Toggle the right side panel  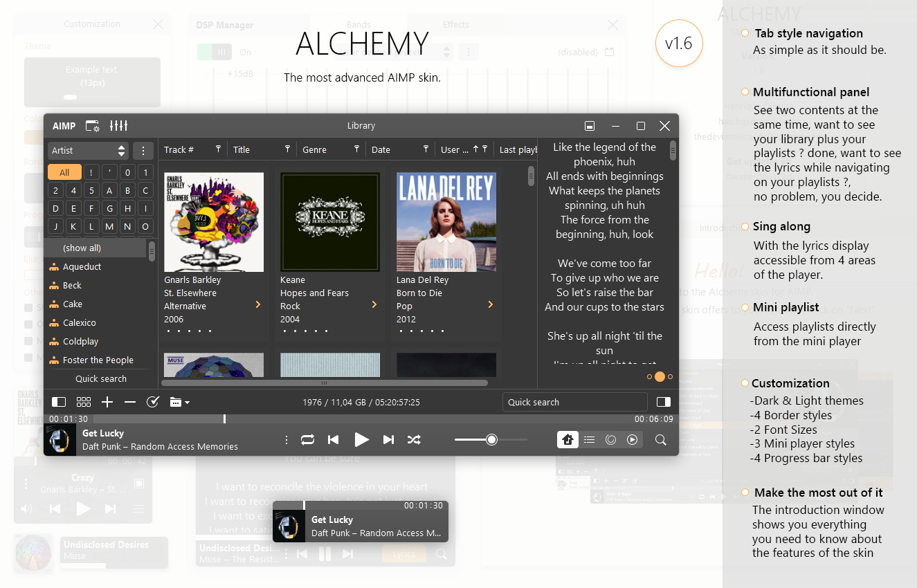[664, 402]
